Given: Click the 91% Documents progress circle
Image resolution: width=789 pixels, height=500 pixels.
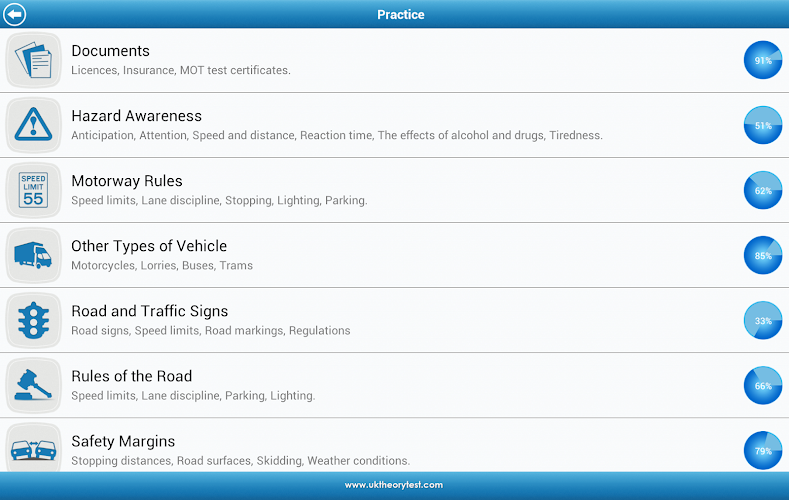Looking at the screenshot, I should coord(763,60).
